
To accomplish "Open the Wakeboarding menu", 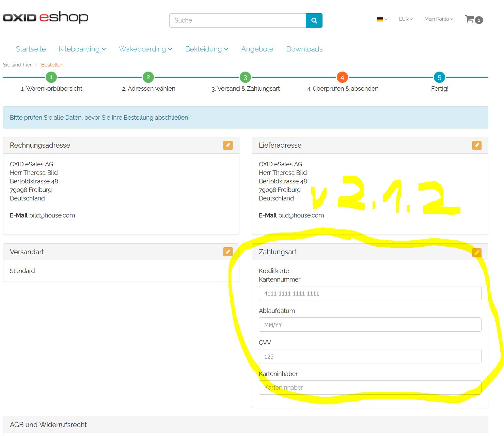I will [x=145, y=49].
